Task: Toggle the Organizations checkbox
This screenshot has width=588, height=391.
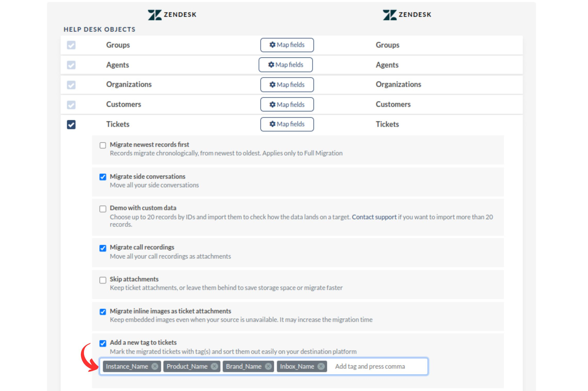Action: [x=71, y=85]
